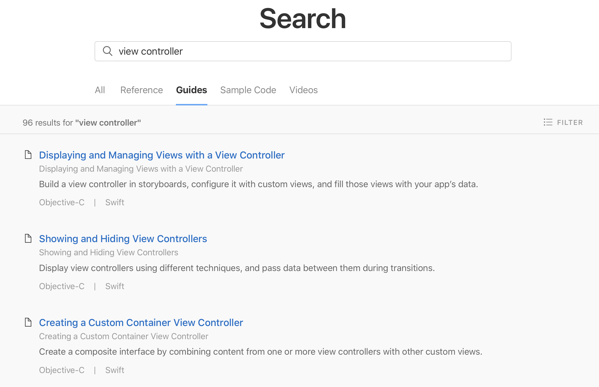
Task: Open the FILTER options
Action: pos(563,122)
